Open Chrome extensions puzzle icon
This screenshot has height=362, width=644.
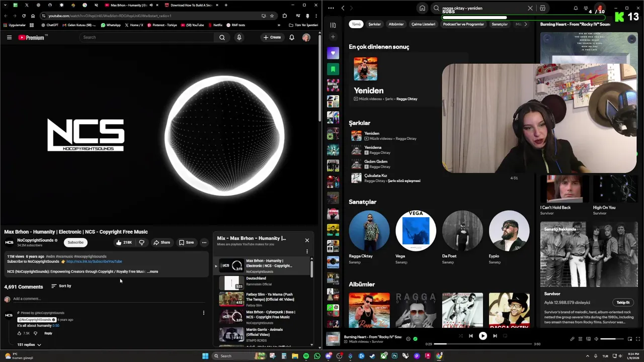click(x=285, y=16)
